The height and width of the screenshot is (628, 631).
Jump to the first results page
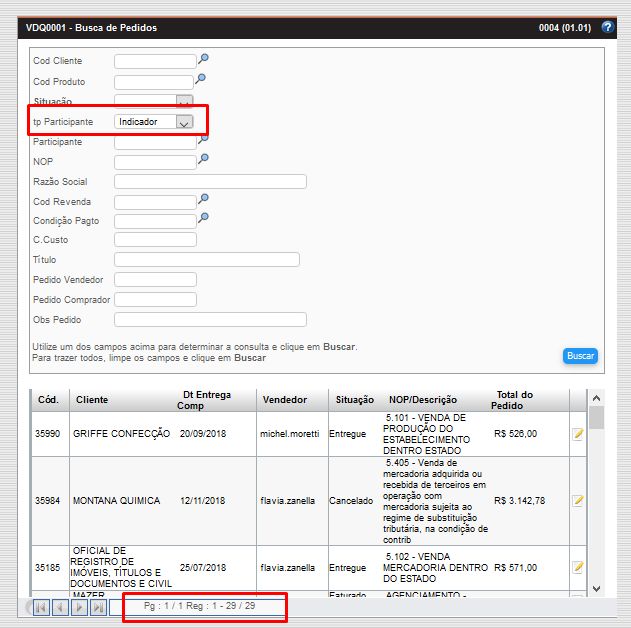[41, 607]
